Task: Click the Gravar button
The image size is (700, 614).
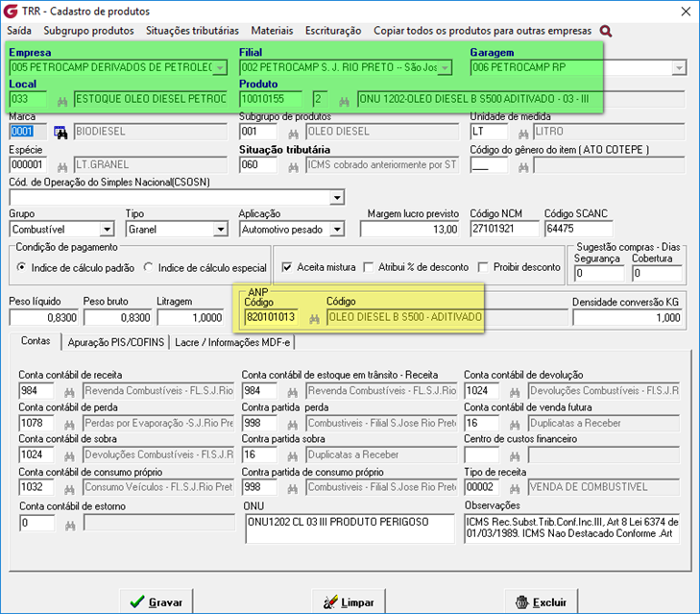Action: (157, 602)
